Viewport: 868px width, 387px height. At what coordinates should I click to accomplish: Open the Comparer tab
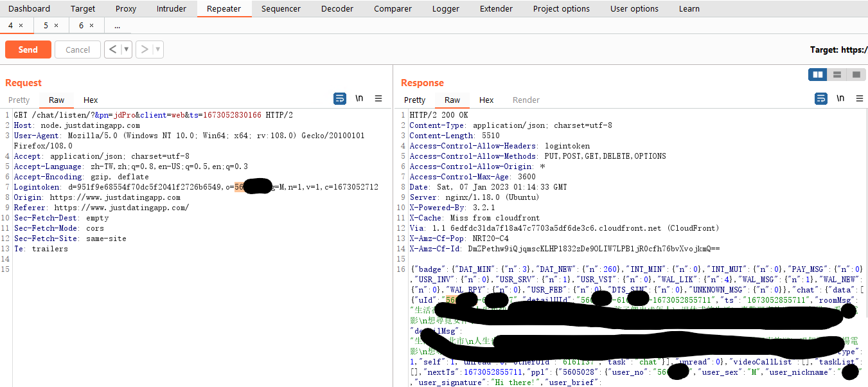pos(393,9)
